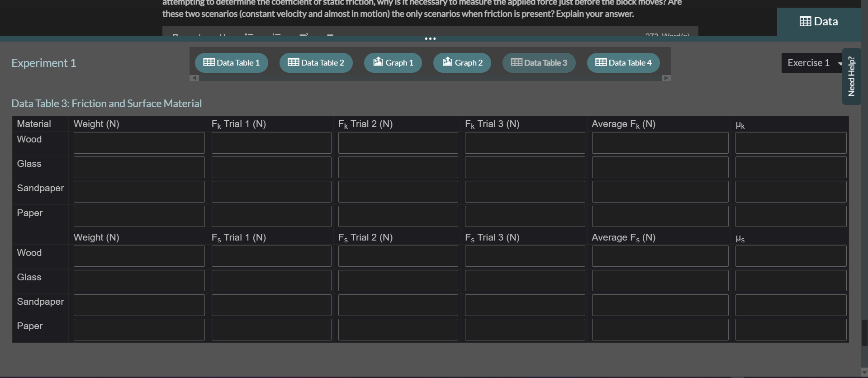Click Paper μk input field
868x378 pixels.
[x=791, y=217]
